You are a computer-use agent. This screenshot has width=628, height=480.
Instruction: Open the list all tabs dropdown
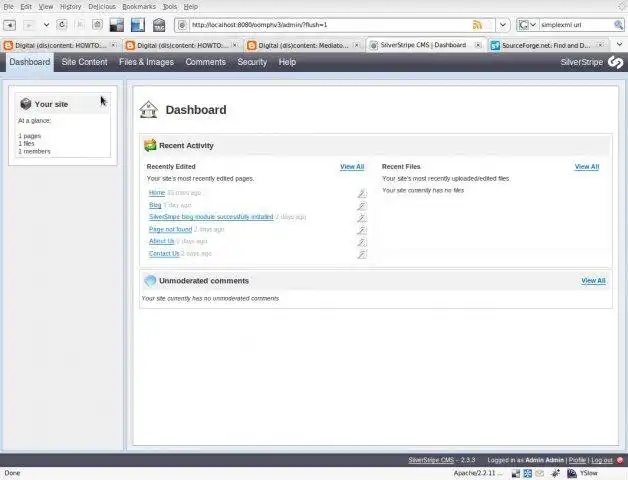pos(619,44)
